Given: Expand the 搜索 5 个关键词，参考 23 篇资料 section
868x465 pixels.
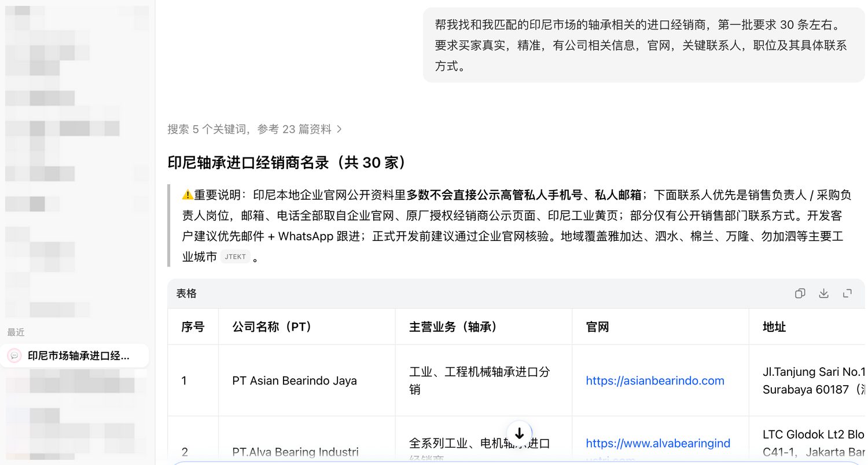Looking at the screenshot, I should 255,129.
